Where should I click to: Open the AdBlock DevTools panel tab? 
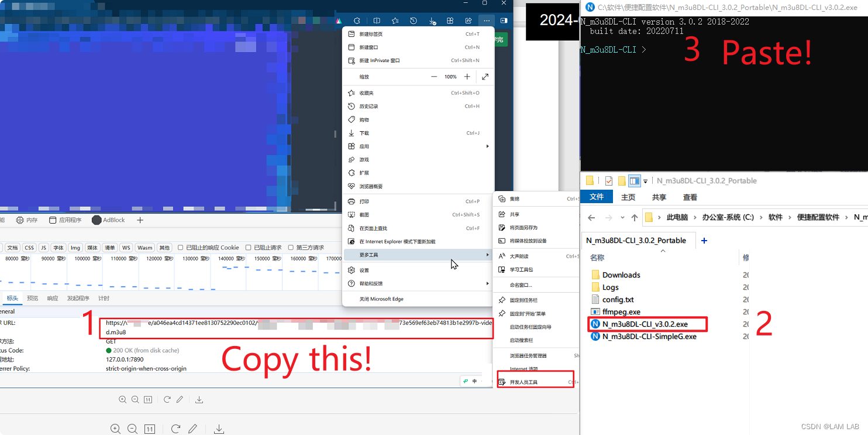pyautogui.click(x=109, y=220)
